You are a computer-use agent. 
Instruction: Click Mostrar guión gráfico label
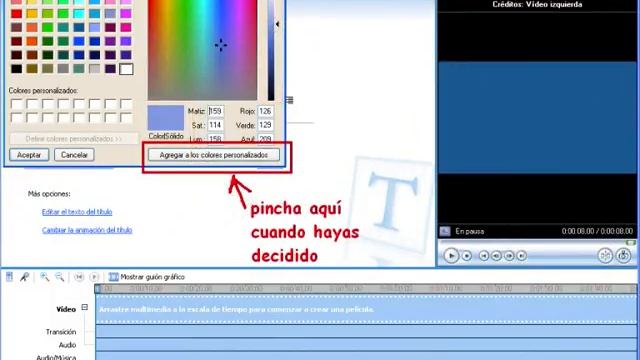pos(153,277)
